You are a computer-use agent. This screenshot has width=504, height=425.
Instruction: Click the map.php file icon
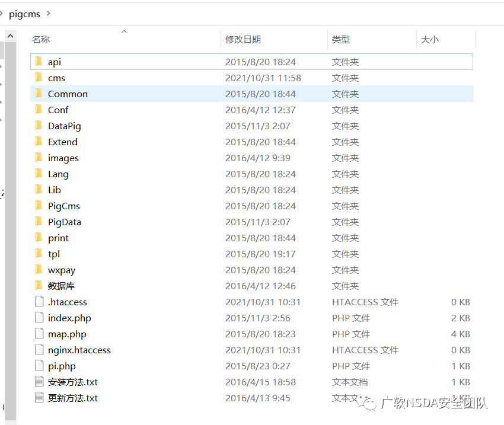tap(39, 334)
